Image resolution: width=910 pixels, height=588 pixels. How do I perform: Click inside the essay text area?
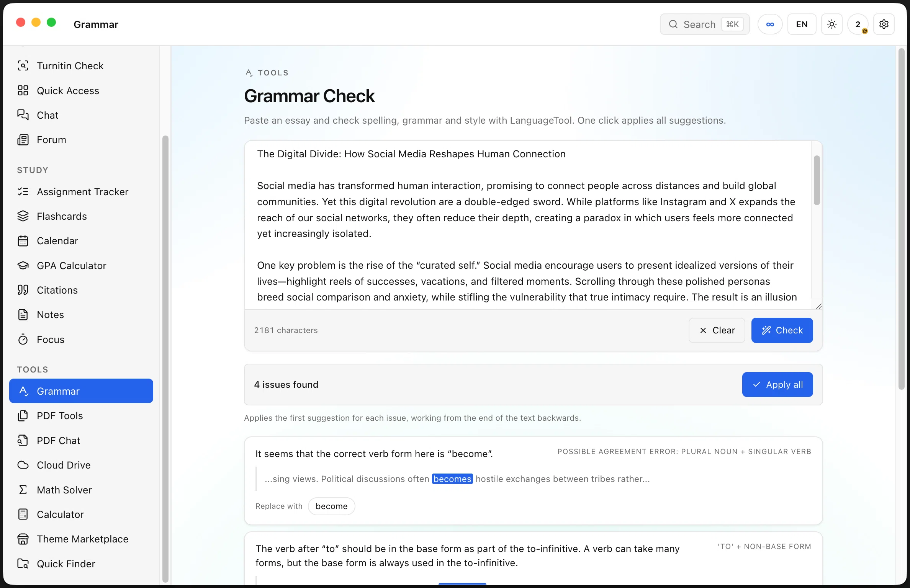click(x=528, y=225)
